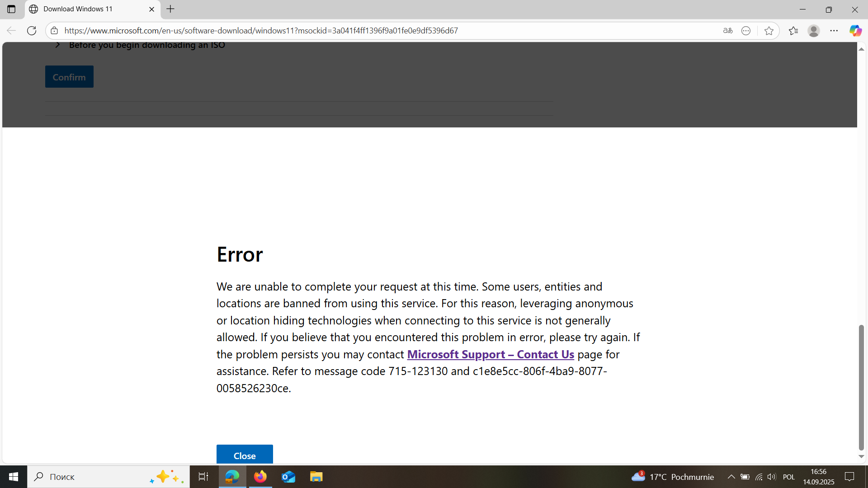Open Firefox from the taskbar
The width and height of the screenshot is (868, 488).
pos(260,477)
